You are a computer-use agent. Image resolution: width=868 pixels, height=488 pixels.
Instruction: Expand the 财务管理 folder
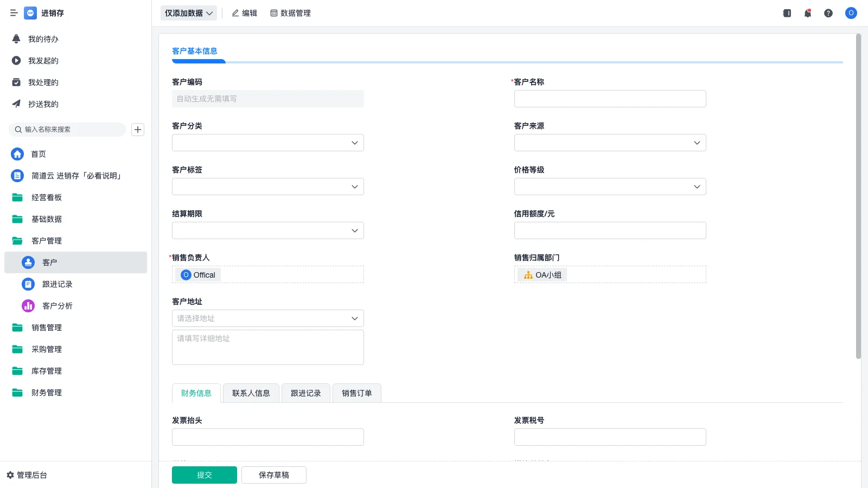coord(75,393)
